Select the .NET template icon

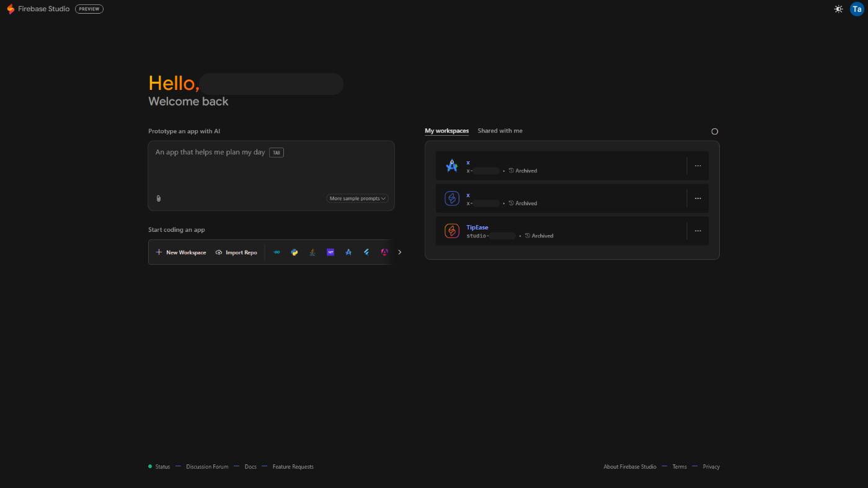(x=330, y=252)
